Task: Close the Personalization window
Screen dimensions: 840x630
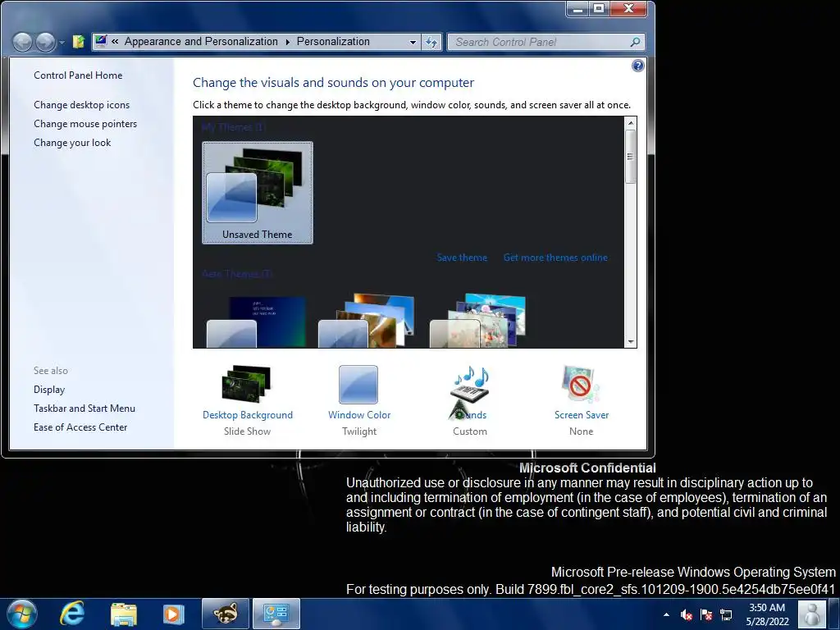Action: (x=629, y=8)
